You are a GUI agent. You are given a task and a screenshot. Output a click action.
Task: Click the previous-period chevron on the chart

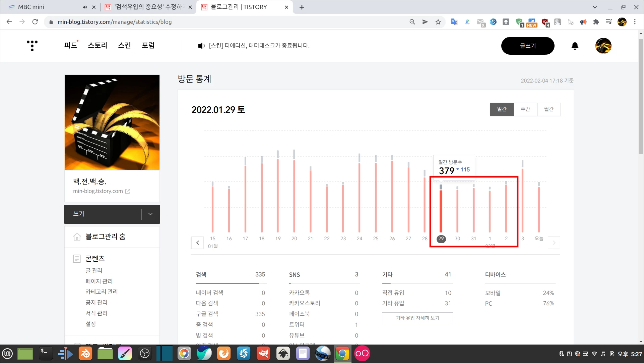[197, 243]
